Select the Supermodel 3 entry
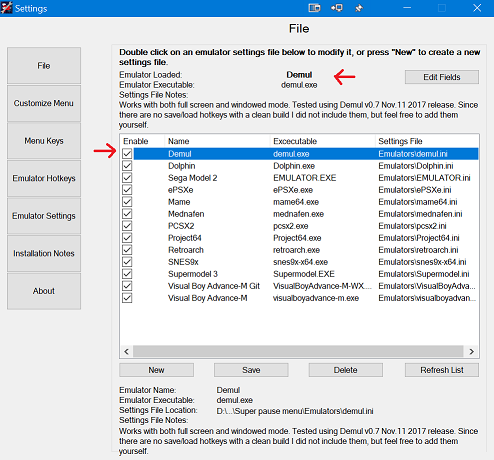The width and height of the screenshot is (494, 460). coord(193,274)
